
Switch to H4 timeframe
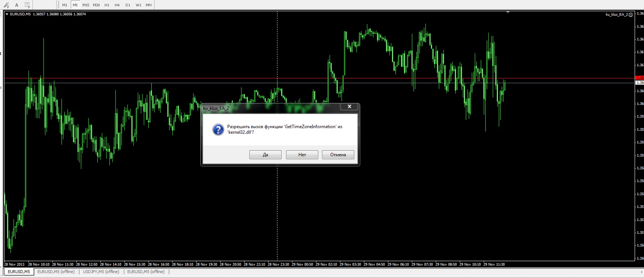tap(117, 5)
